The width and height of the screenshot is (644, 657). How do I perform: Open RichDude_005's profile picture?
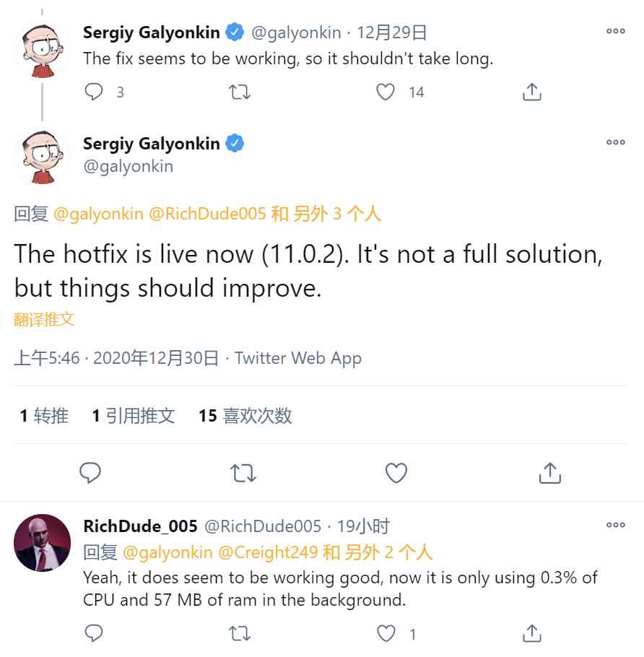click(43, 543)
